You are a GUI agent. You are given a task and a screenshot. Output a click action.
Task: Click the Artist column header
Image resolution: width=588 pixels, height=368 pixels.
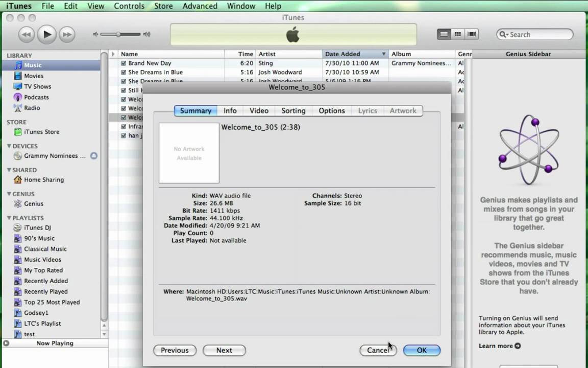tap(289, 54)
